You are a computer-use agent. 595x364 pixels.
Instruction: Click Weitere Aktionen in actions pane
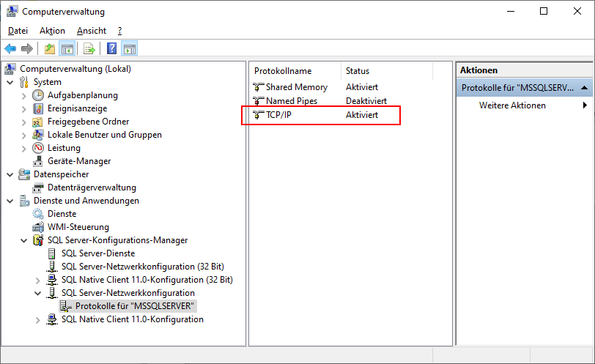512,105
